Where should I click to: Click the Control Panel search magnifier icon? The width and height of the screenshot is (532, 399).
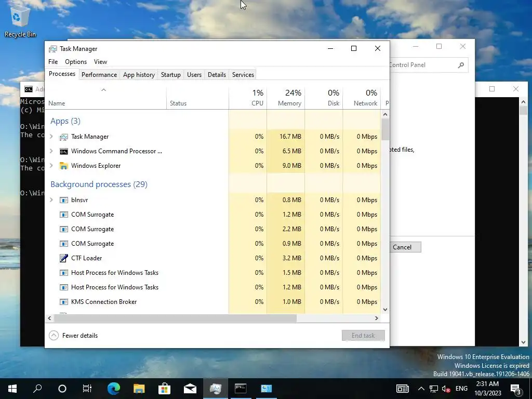click(461, 65)
